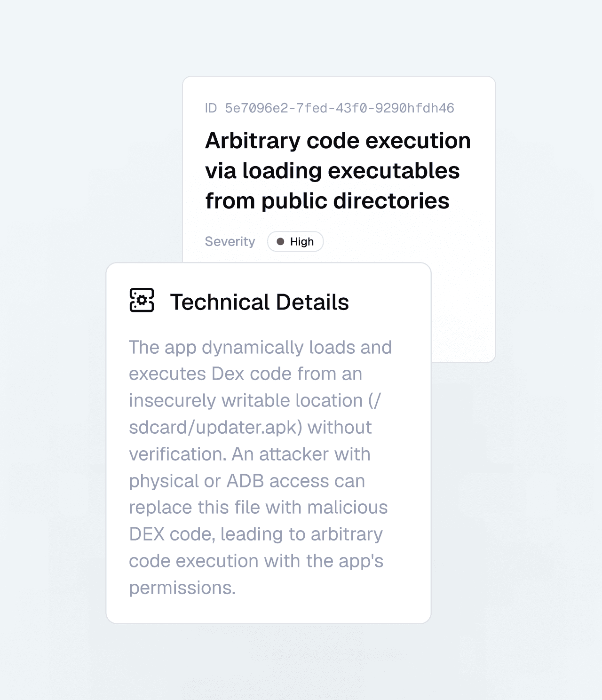Open the Arbitrary code execution title line
Viewport: 602px width, 700px height.
338,141
